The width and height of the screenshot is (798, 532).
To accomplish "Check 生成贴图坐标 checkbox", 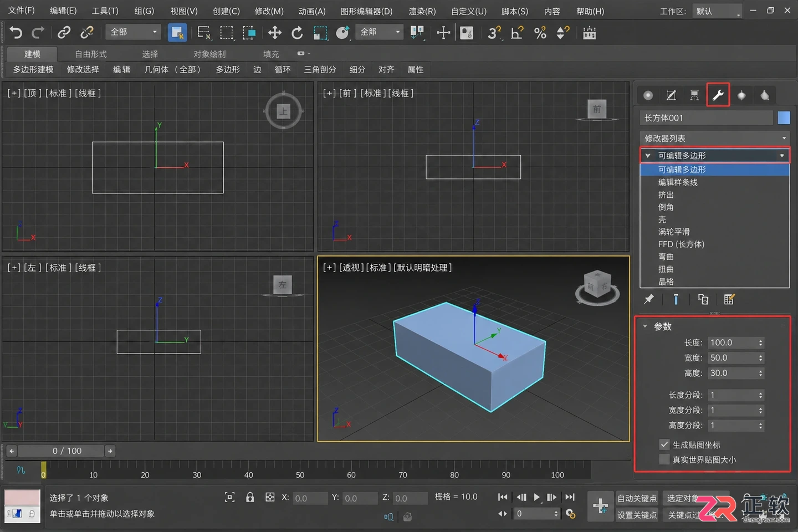I will (664, 444).
